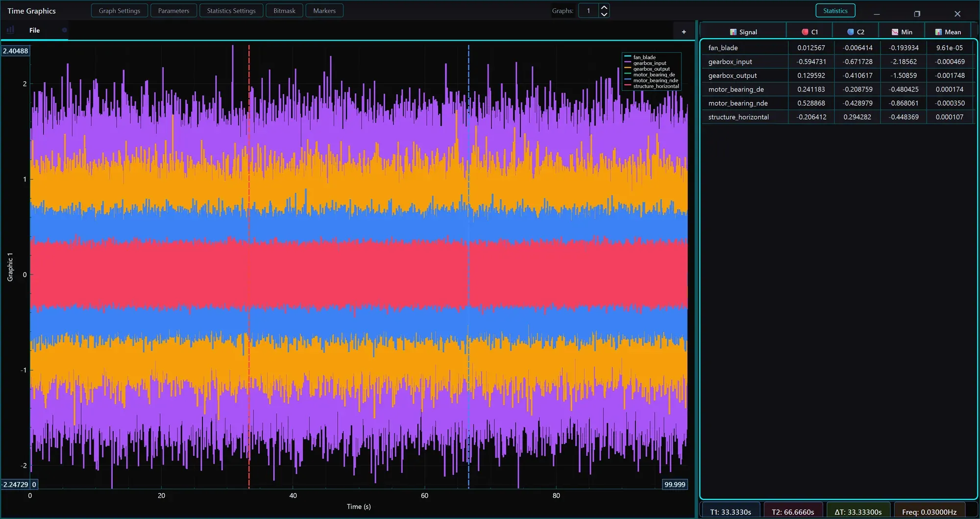Click the dot indicator on File tab
Viewport: 980px width, 519px height.
[x=64, y=30]
